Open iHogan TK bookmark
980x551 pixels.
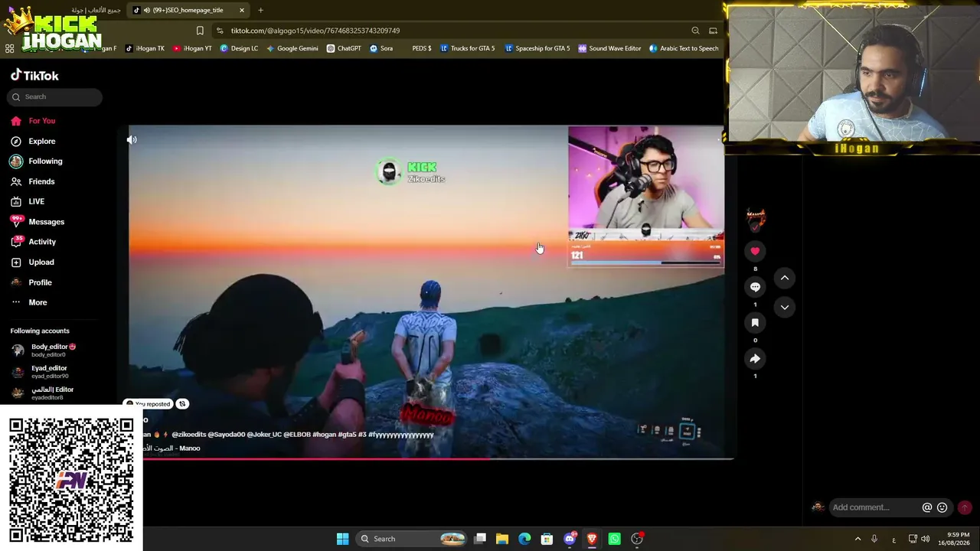coord(145,48)
